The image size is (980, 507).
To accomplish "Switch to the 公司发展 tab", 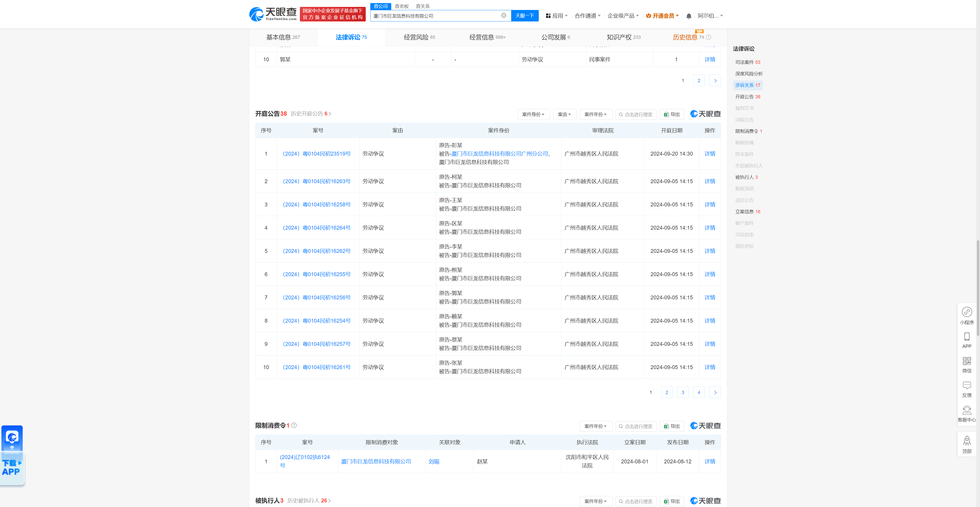I will pyautogui.click(x=555, y=37).
